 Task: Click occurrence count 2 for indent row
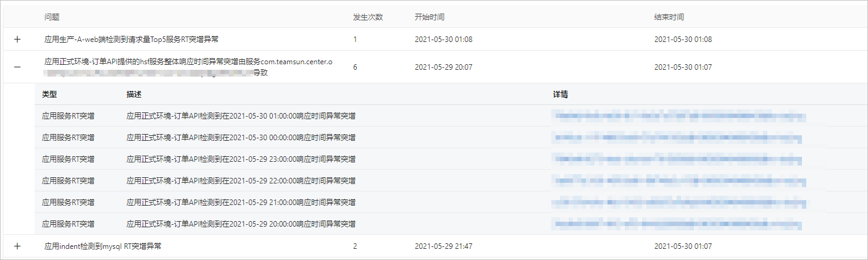pyautogui.click(x=355, y=246)
